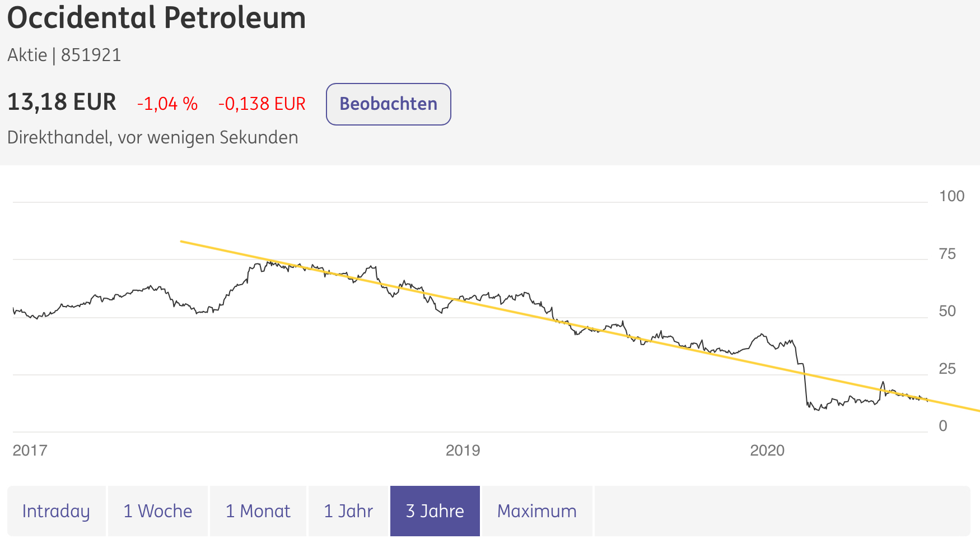The image size is (980, 543).
Task: Select the 2019 mark on the timeline
Action: click(x=464, y=450)
